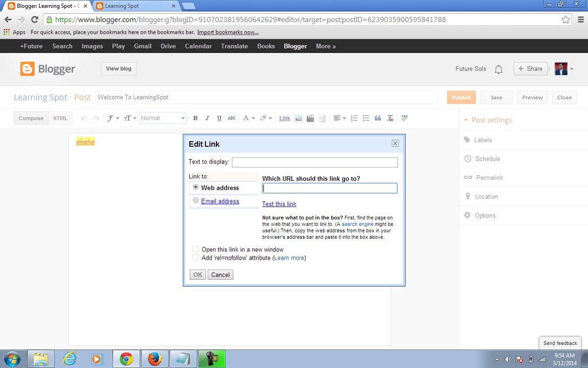Image resolution: width=588 pixels, height=368 pixels.
Task: Open the Labels setting
Action: pyautogui.click(x=478, y=140)
